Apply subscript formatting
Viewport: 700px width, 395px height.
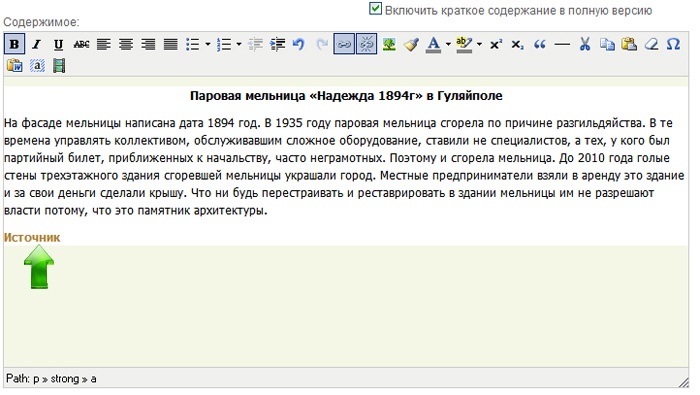pos(518,44)
